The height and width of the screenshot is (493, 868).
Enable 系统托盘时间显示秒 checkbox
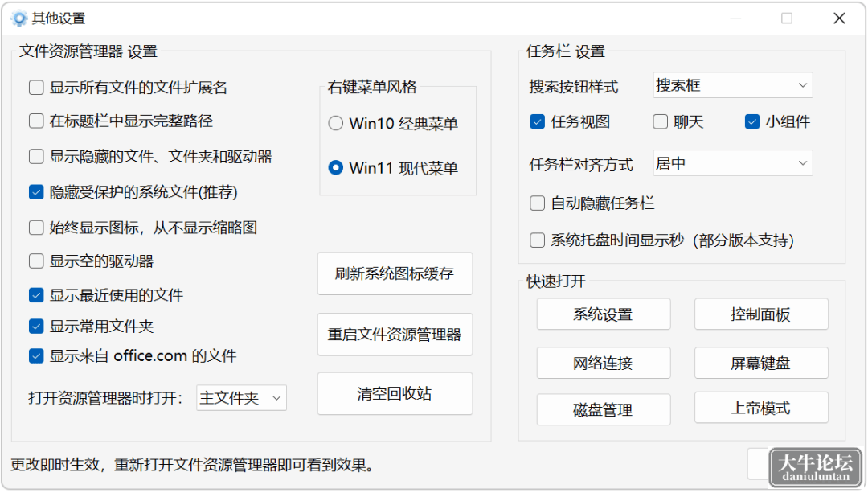[537, 240]
